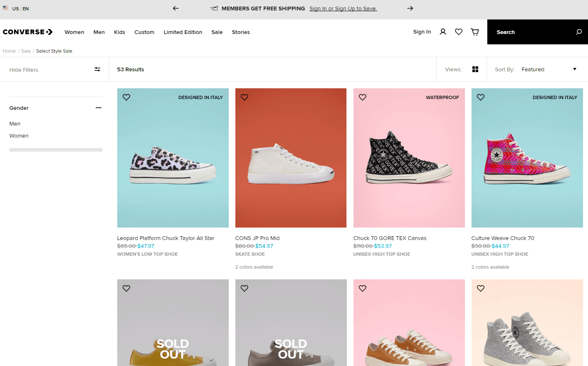Open the Sale menu
588x366 pixels.
[217, 32]
